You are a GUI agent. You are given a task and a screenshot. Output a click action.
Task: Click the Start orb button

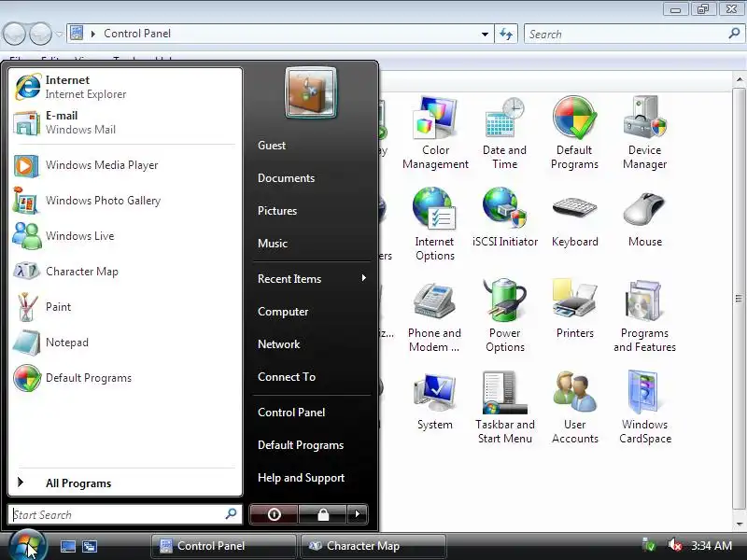[27, 545]
